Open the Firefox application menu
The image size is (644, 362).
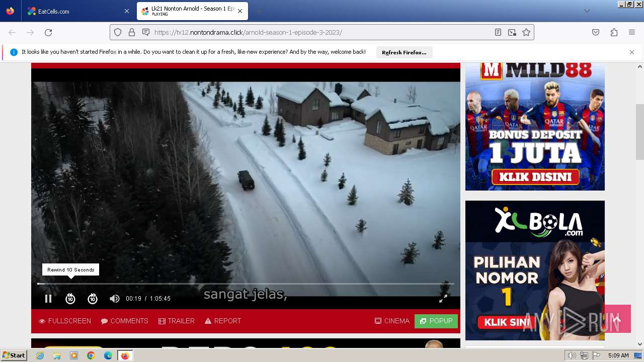pyautogui.click(x=632, y=32)
